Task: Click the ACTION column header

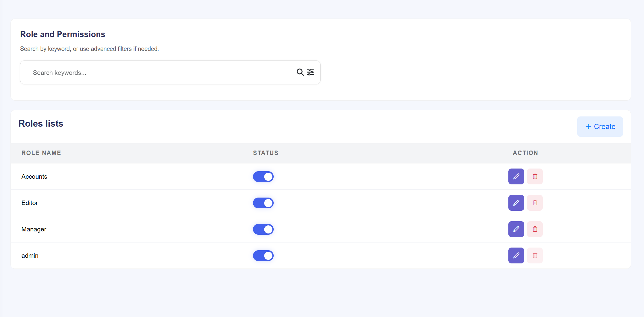Action: (525, 153)
